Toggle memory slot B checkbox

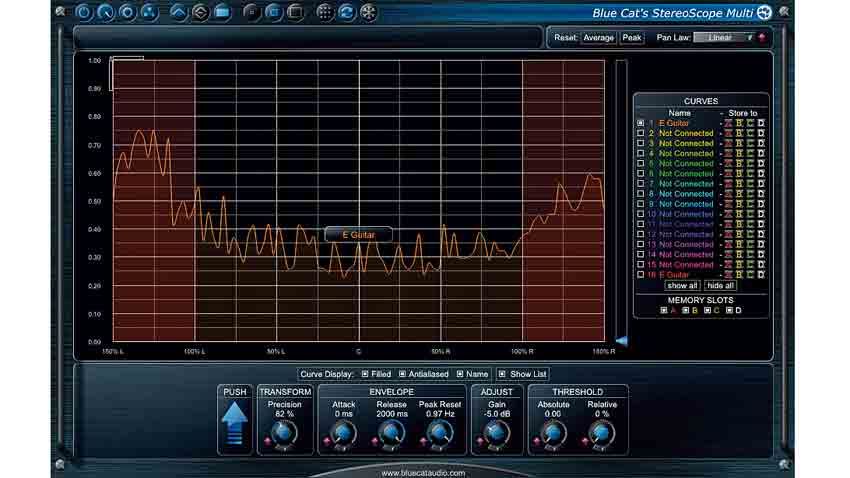coord(685,311)
